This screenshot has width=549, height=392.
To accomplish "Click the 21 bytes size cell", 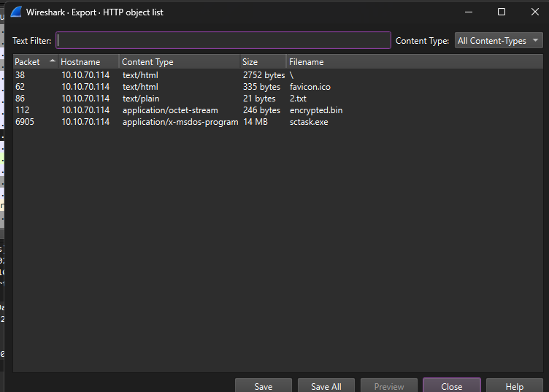I will pos(259,99).
